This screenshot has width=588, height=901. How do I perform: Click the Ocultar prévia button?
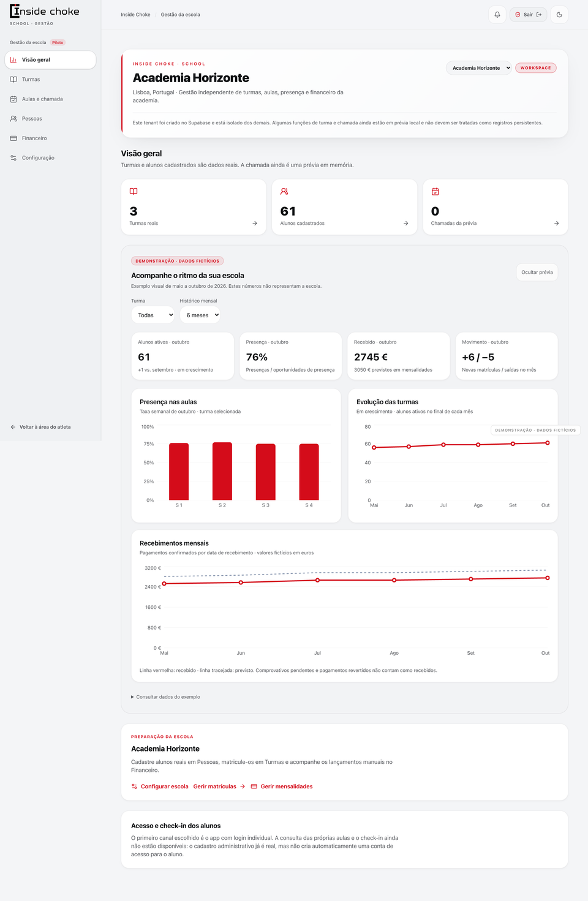(x=537, y=273)
